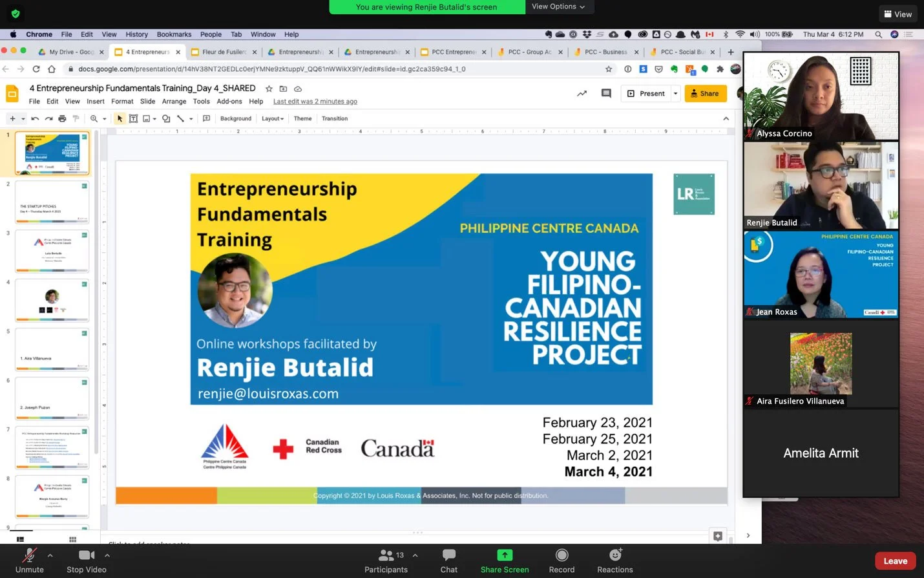Open zoom level dropdown arrow

105,118
